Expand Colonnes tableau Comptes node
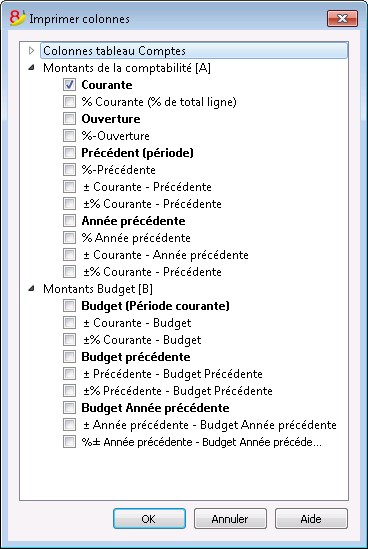This screenshot has height=549, width=368. [32, 51]
